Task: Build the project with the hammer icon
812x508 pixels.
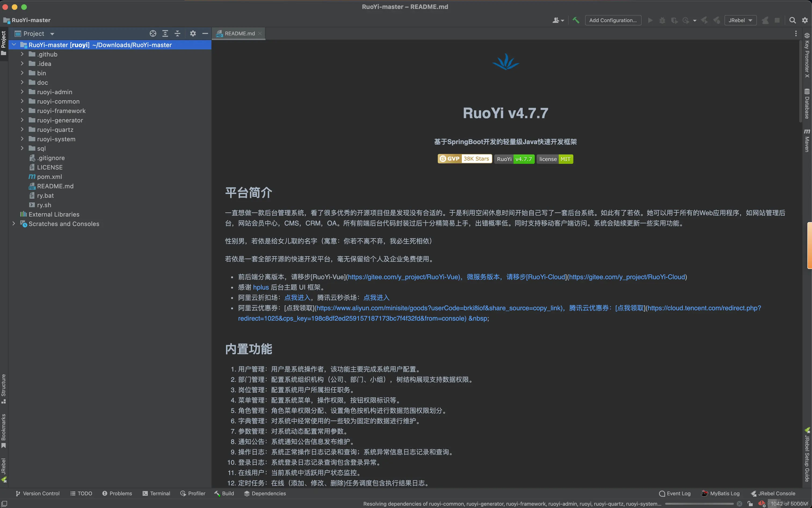Action: click(x=576, y=20)
